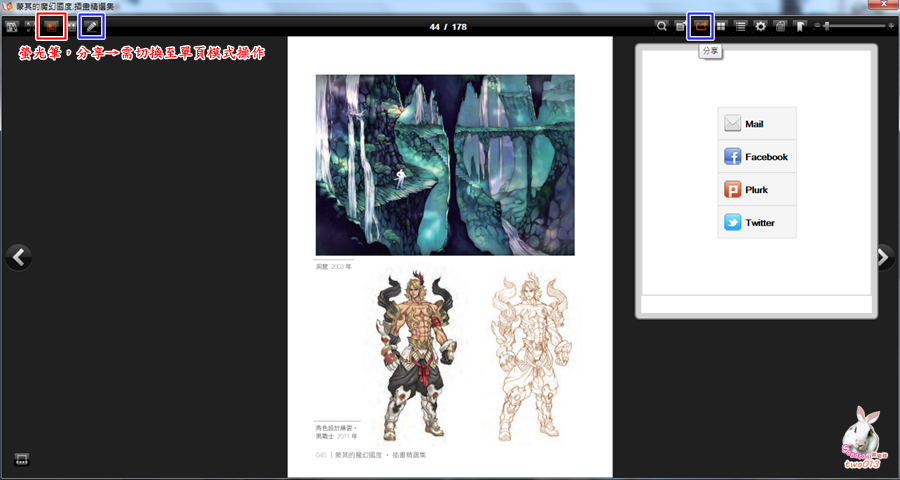Open the note icon beside search
This screenshot has height=480, width=900.
[681, 26]
